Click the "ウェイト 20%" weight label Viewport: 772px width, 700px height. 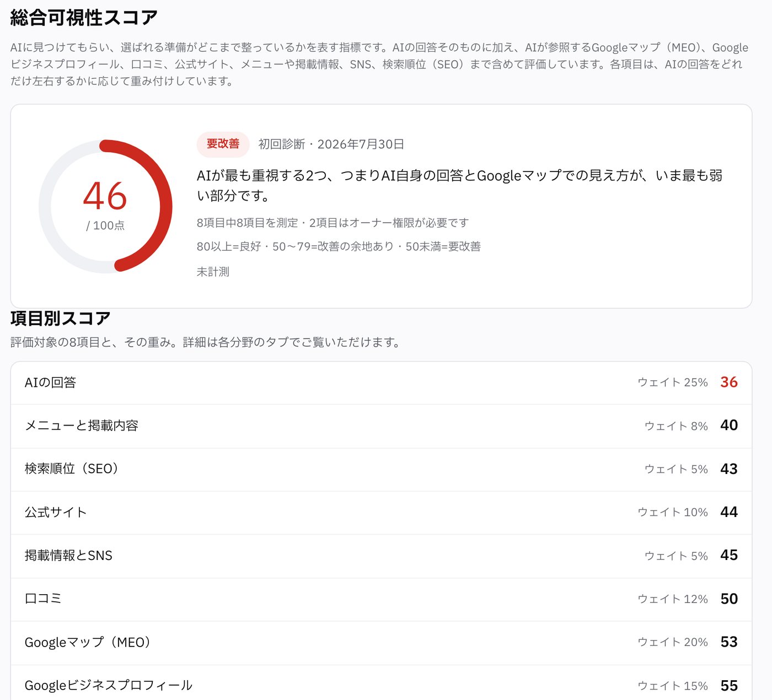coord(673,642)
